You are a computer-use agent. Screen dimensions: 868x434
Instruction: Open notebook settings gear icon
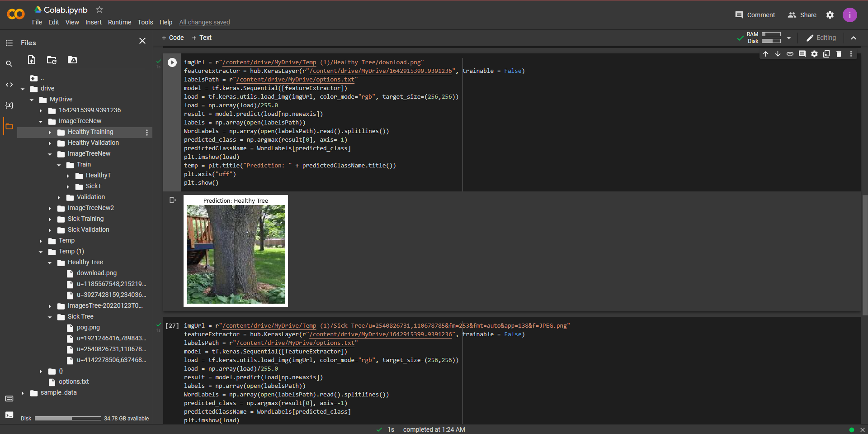coord(830,15)
